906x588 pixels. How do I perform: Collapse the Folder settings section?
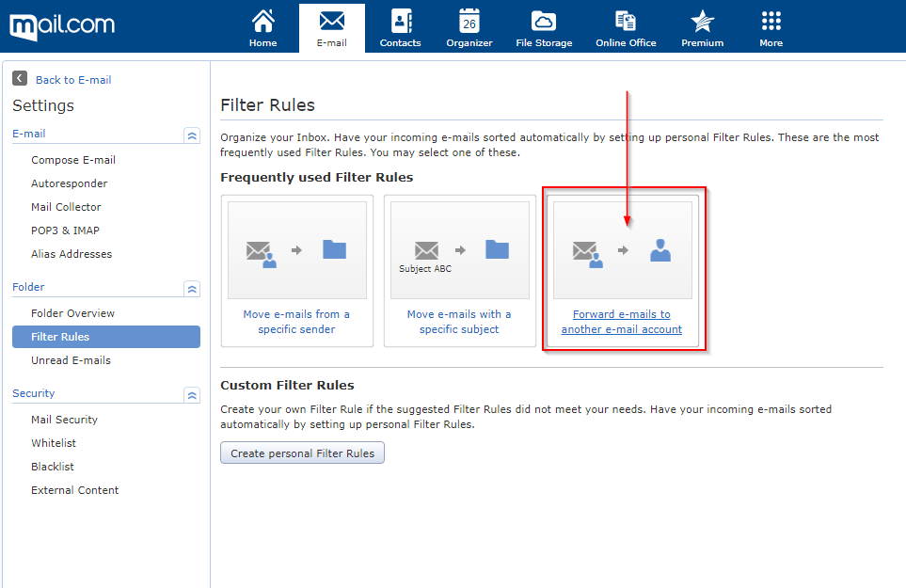point(192,289)
